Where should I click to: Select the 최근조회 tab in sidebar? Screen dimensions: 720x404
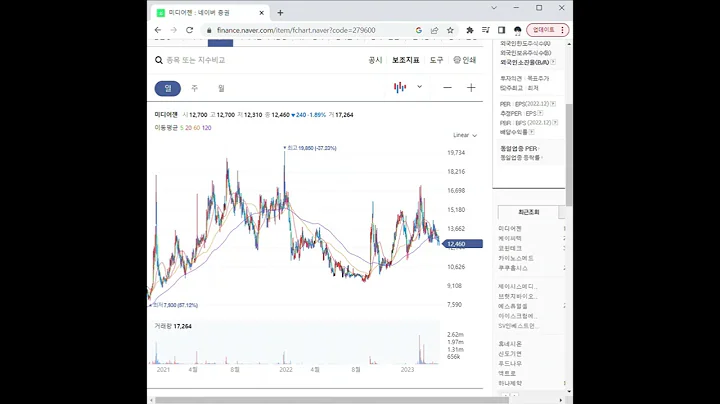[x=529, y=212]
